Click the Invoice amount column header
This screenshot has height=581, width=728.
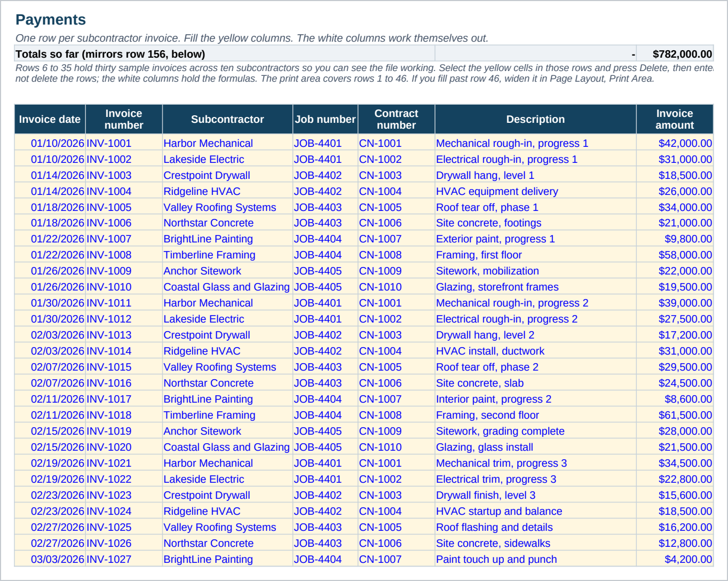point(675,119)
